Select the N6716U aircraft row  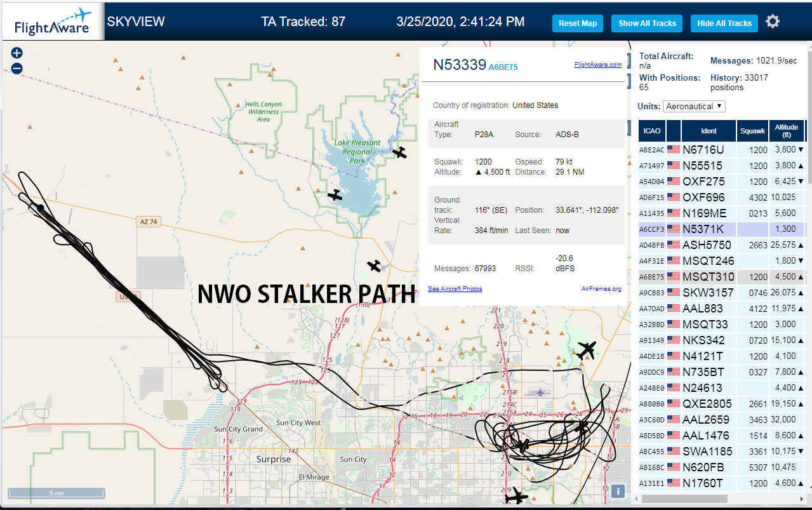pos(722,150)
